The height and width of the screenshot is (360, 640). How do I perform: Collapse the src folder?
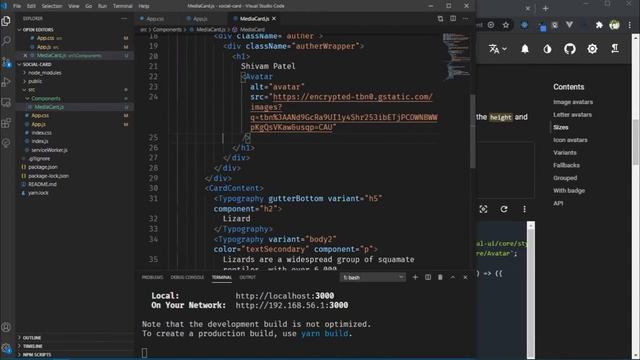[31, 90]
